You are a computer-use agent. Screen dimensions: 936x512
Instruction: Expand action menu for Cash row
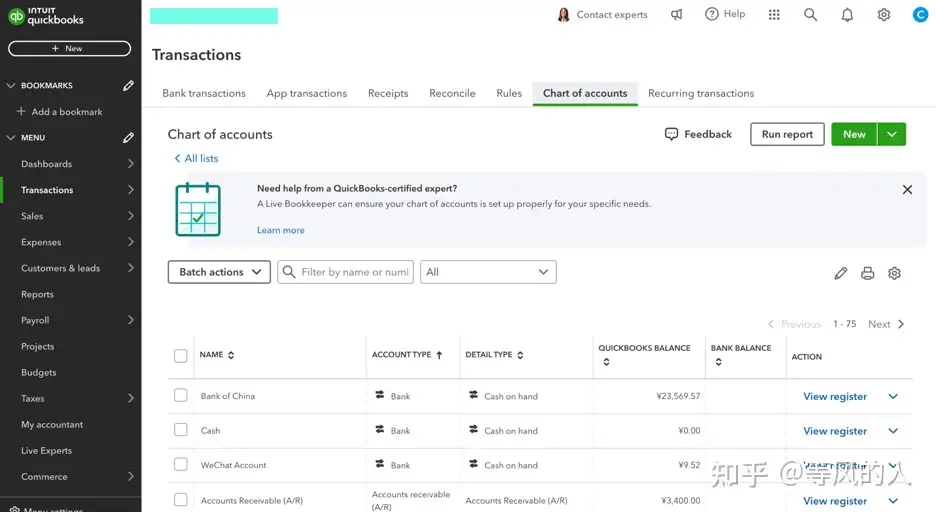click(893, 431)
